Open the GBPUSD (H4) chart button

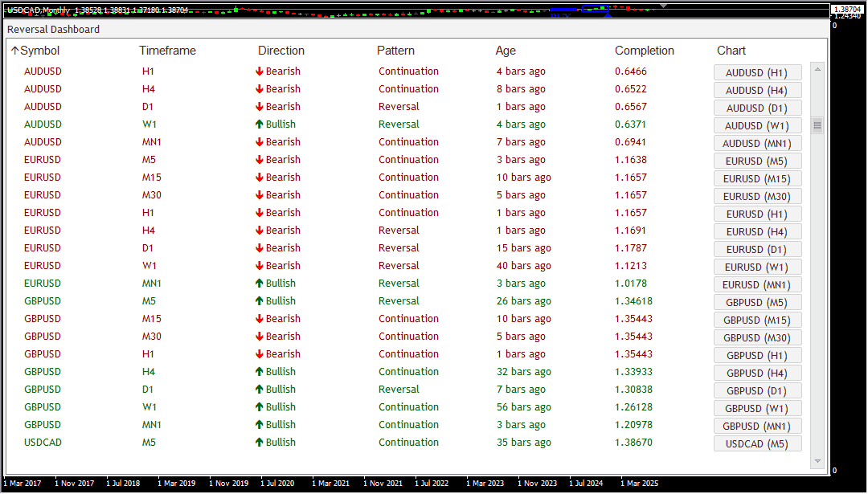757,374
